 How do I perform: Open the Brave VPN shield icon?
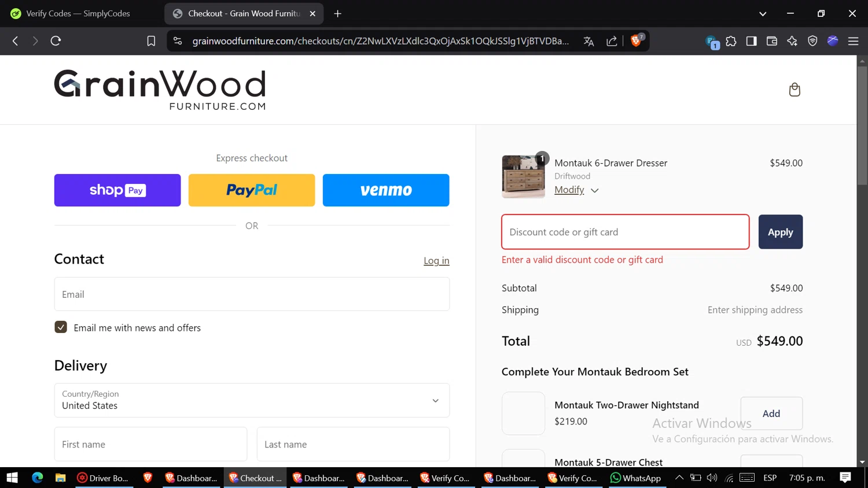(812, 41)
